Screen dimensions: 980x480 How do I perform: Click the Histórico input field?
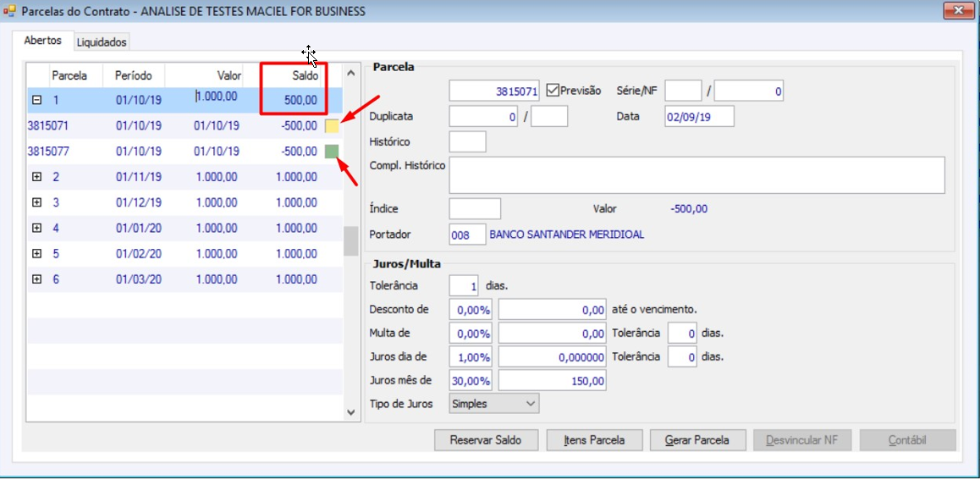pos(467,142)
